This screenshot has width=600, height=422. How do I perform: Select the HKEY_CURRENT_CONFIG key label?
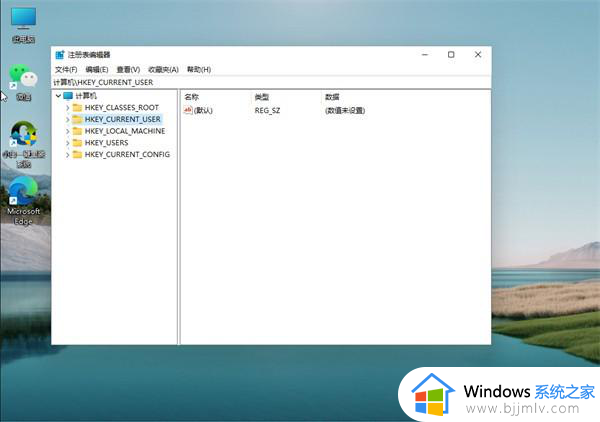coord(127,155)
